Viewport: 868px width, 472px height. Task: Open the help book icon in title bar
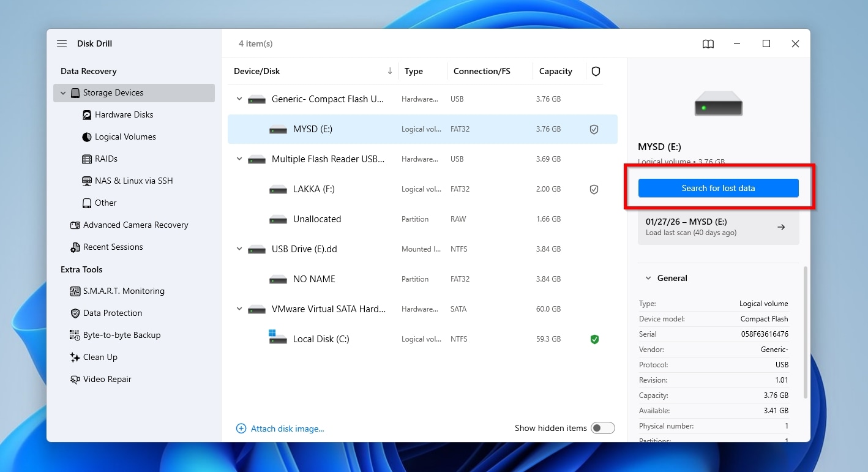click(x=708, y=44)
